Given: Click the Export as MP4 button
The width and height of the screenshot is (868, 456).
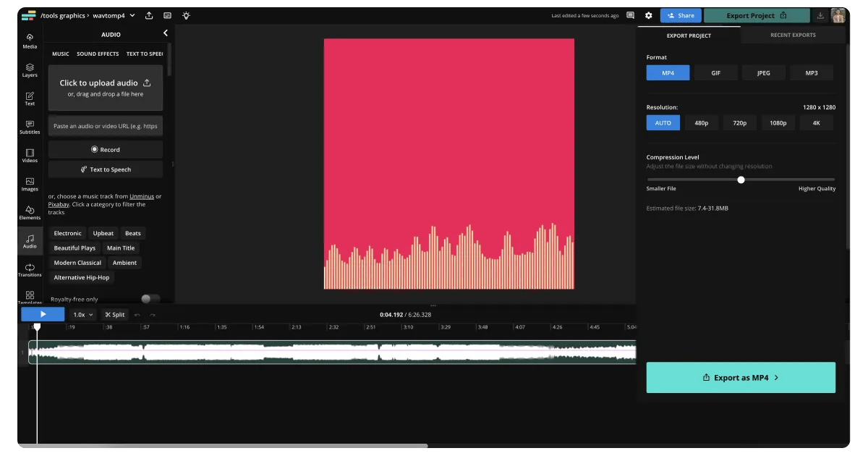Looking at the screenshot, I should tap(740, 377).
